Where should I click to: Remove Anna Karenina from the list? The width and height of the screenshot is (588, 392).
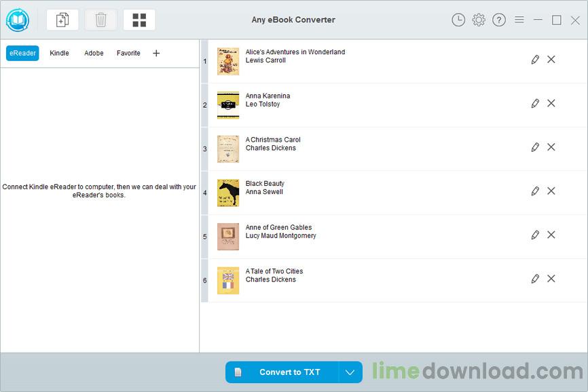551,103
